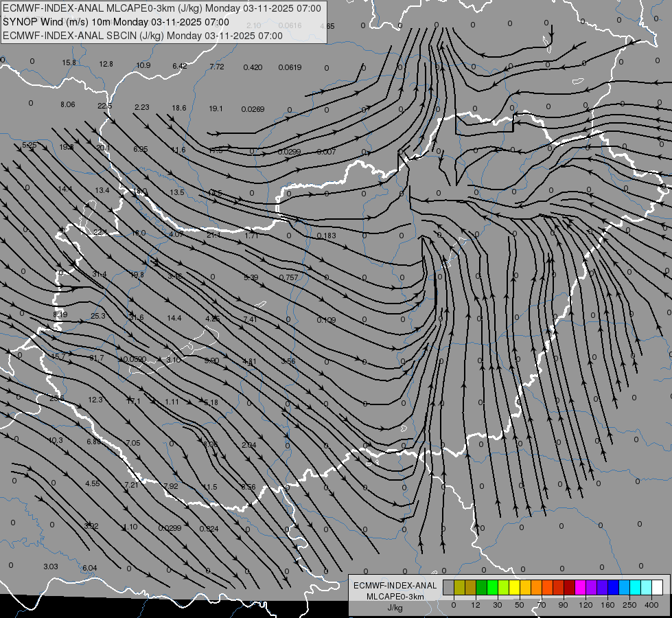Click the legend tick label 50

[x=520, y=605]
